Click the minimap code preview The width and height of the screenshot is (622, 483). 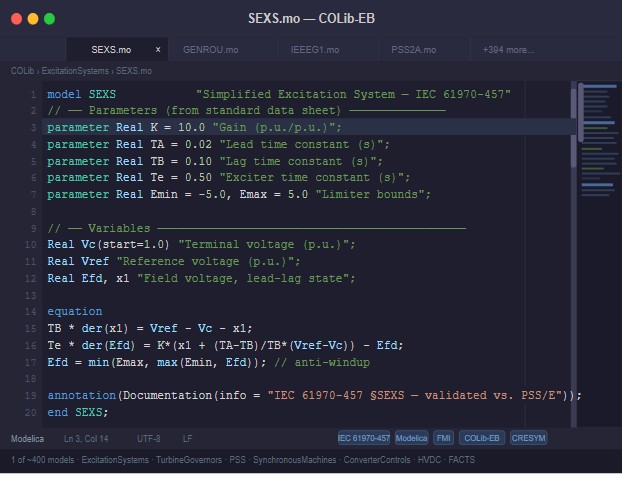point(598,150)
